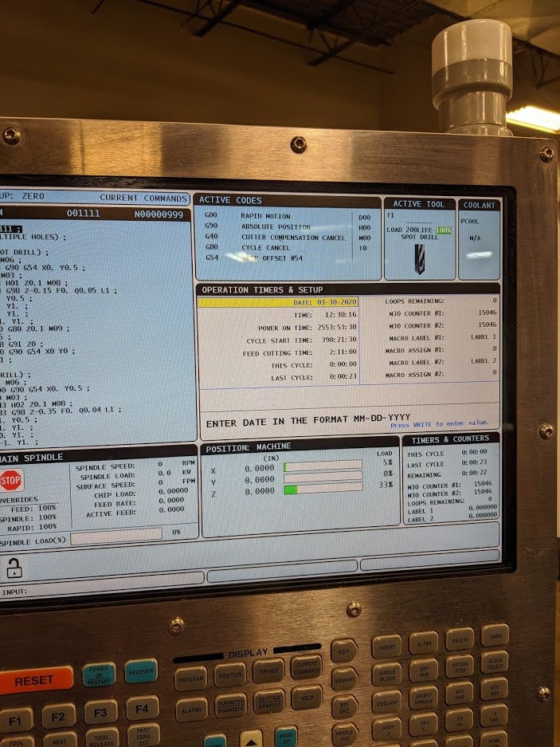Open the SETTING GRAPHIC display

pos(269,702)
